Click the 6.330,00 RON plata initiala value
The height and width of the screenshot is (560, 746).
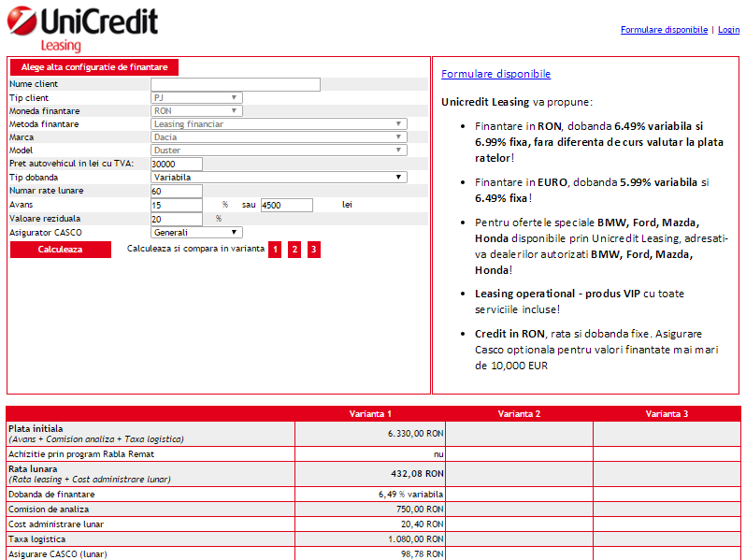tap(415, 434)
